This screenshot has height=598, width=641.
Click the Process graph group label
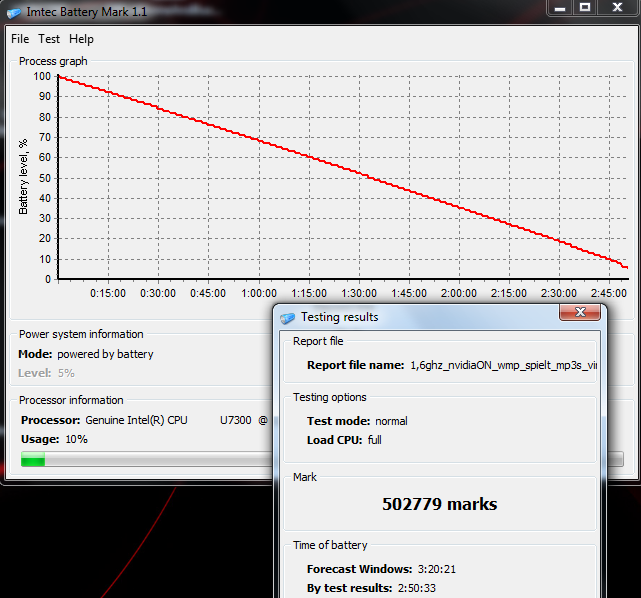pos(53,61)
